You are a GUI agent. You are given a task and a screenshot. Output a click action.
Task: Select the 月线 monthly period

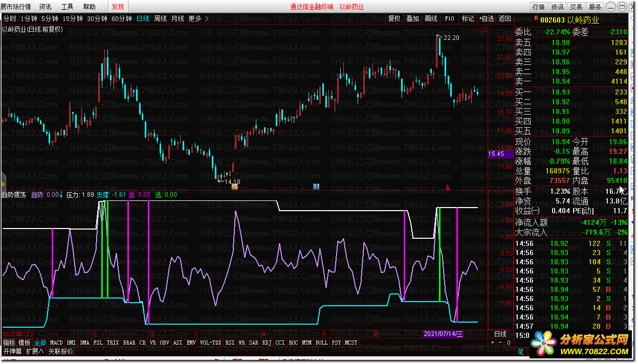click(178, 18)
